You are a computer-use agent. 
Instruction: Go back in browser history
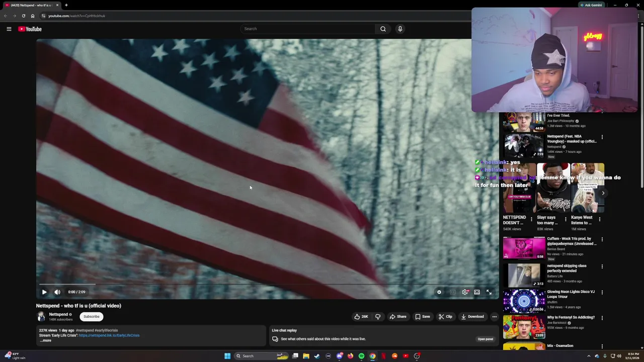[6, 16]
